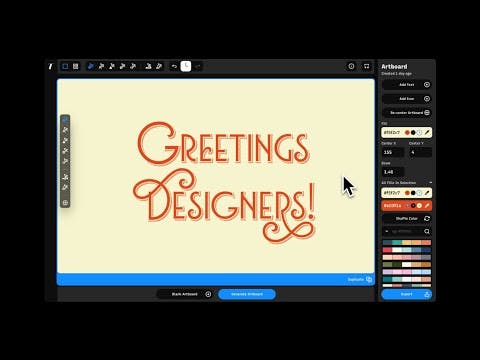The height and width of the screenshot is (360, 480).
Task: Choose the white circle in the Fill color row
Action: pyautogui.click(x=419, y=133)
